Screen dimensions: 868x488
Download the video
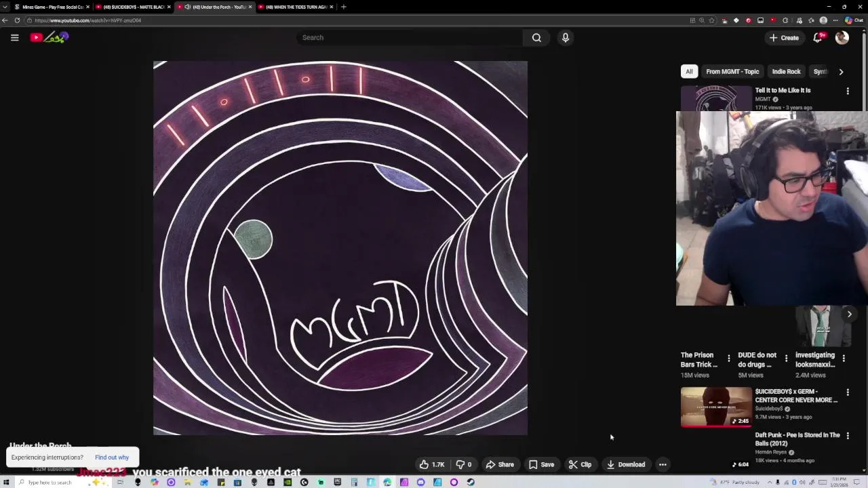[625, 464]
